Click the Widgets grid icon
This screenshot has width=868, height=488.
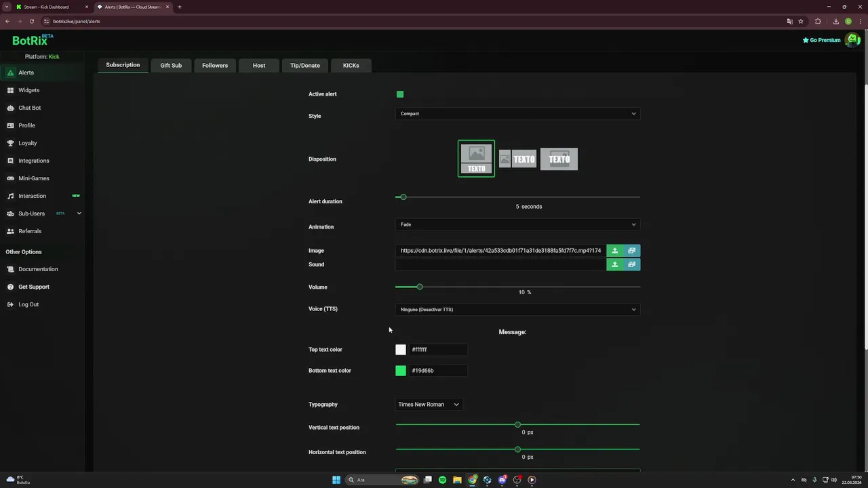[x=10, y=90]
